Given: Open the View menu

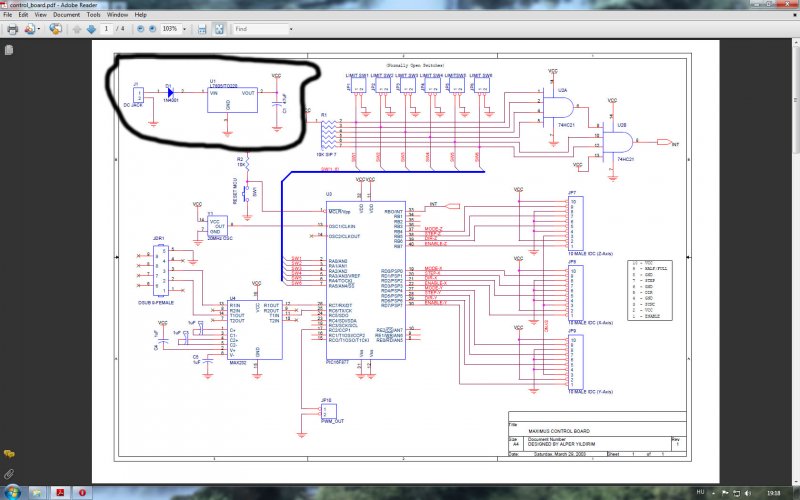Looking at the screenshot, I should 40,15.
